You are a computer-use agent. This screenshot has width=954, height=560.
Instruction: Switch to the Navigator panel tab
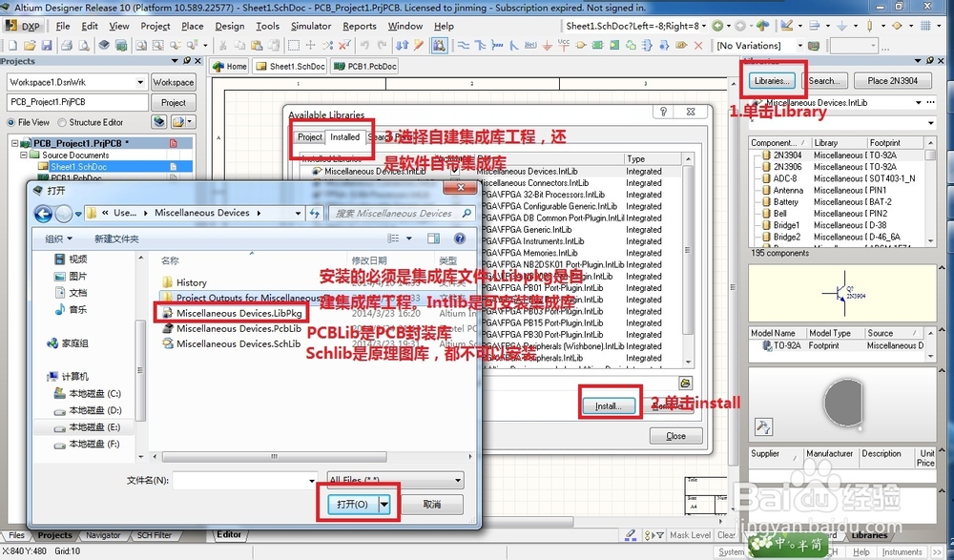pyautogui.click(x=103, y=535)
